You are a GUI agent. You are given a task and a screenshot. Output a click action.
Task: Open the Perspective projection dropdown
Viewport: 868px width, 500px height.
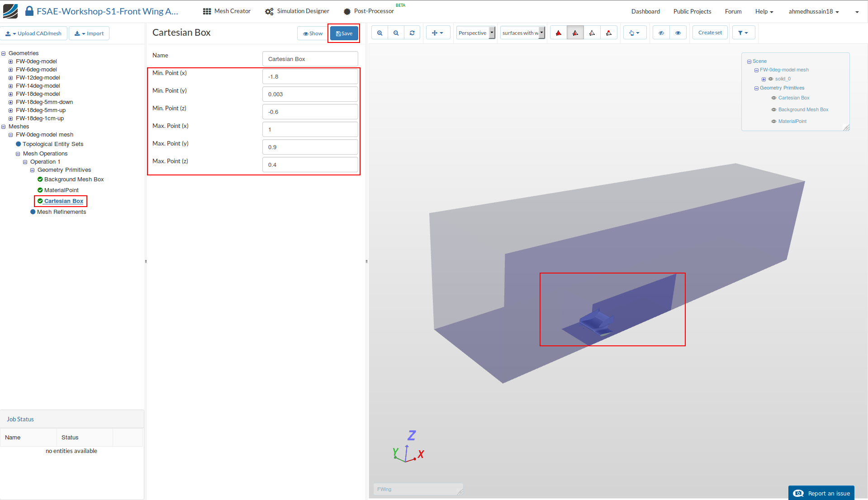tap(476, 33)
